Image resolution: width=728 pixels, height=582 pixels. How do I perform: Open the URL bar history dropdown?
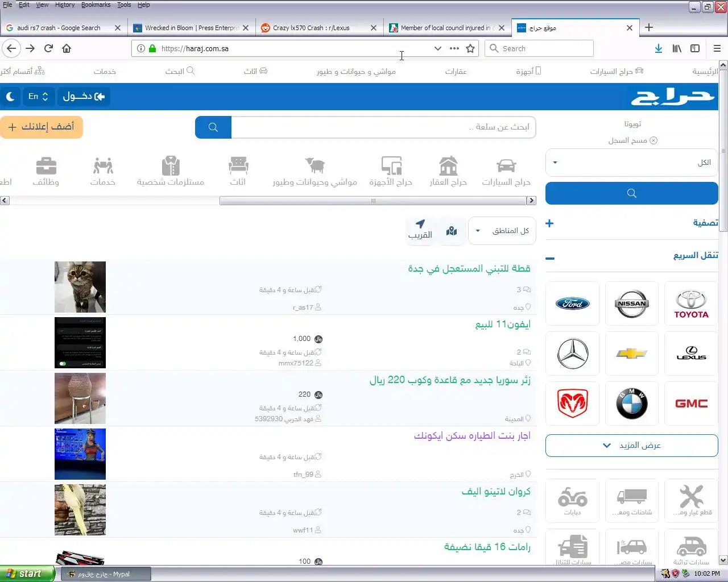[437, 48]
